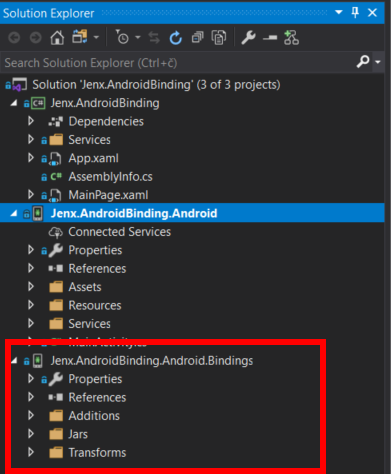Select the Solution 'Jenx.AndroidBinding' node
The height and width of the screenshot is (474, 391).
[156, 85]
